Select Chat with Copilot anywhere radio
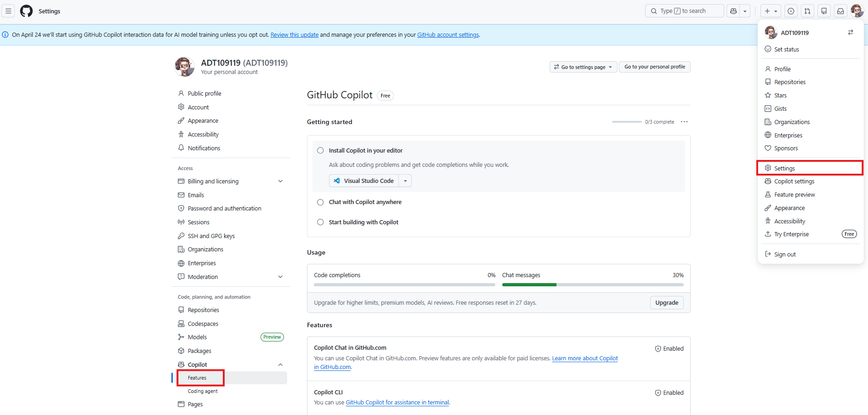 pyautogui.click(x=320, y=202)
